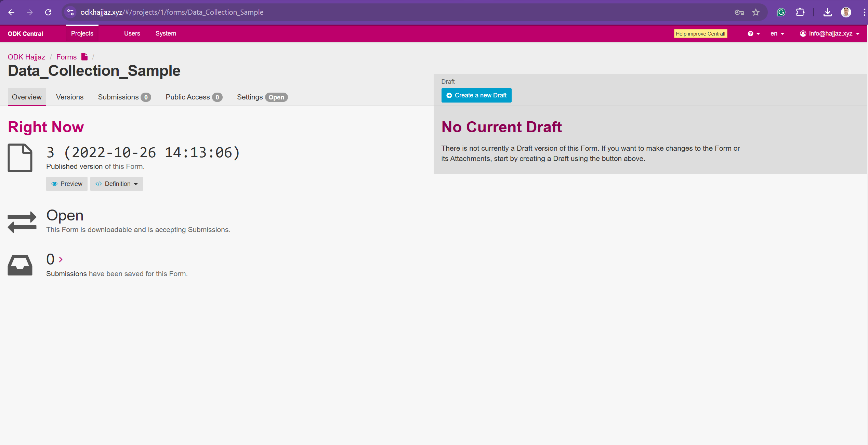Image resolution: width=868 pixels, height=445 pixels.
Task: Open the help question-mark dropdown
Action: (753, 33)
